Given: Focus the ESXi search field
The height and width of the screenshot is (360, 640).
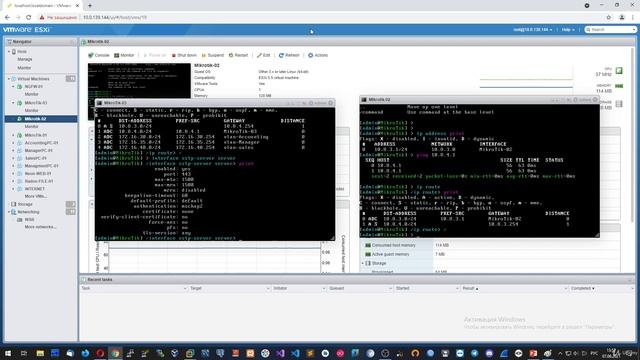Looking at the screenshot, I should (611, 30).
